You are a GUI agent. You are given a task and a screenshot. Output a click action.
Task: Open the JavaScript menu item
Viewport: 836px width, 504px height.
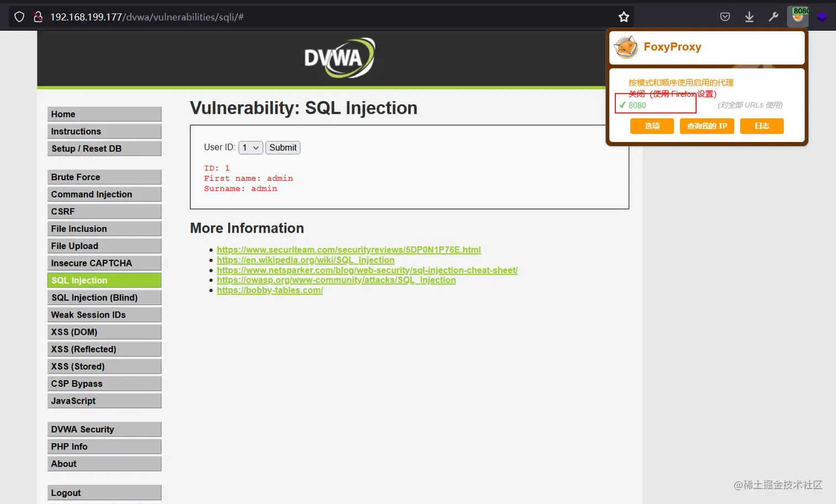pyautogui.click(x=104, y=401)
